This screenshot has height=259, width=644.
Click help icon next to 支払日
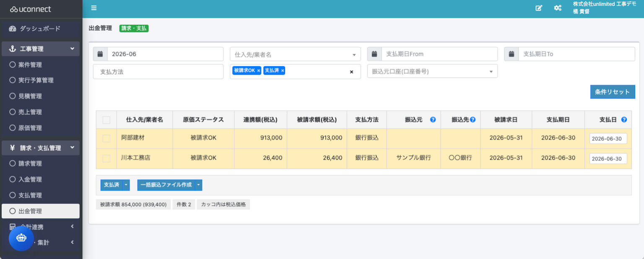click(x=624, y=120)
